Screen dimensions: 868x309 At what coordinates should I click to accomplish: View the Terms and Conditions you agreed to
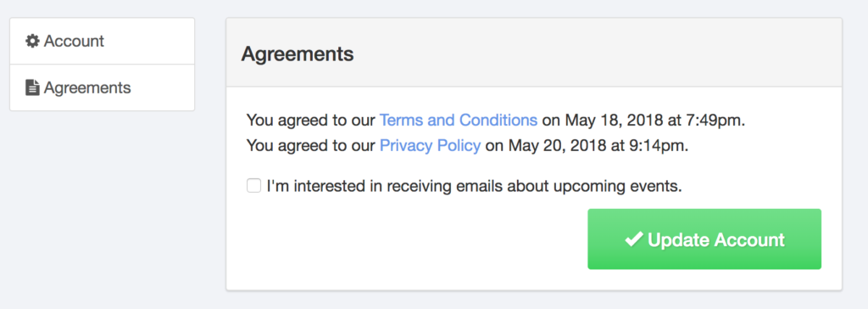click(x=459, y=121)
